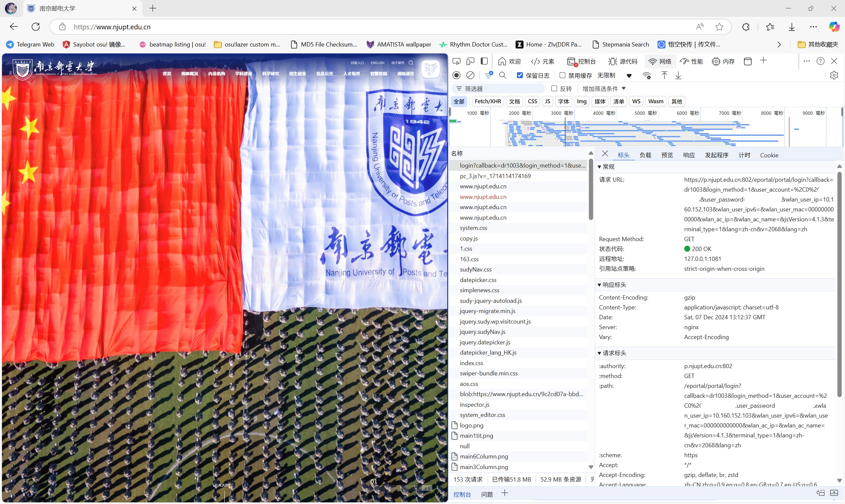Clear the network log
The image size is (845, 504).
tap(470, 76)
